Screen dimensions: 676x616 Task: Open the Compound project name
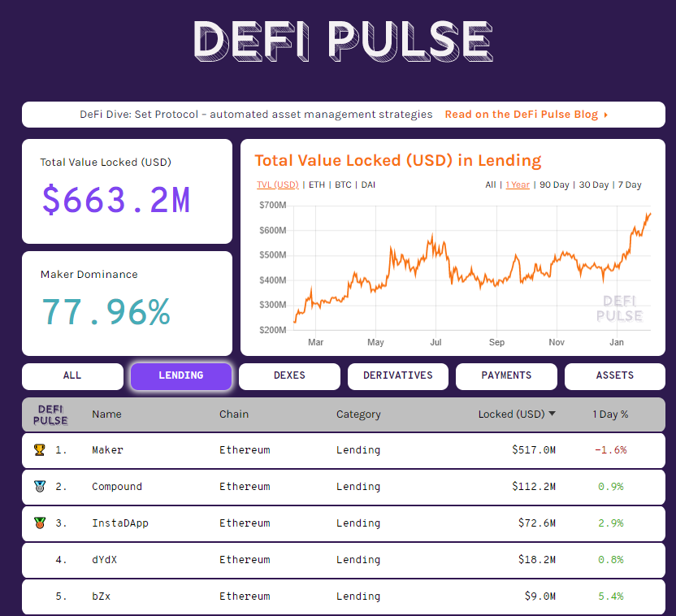pos(117,487)
